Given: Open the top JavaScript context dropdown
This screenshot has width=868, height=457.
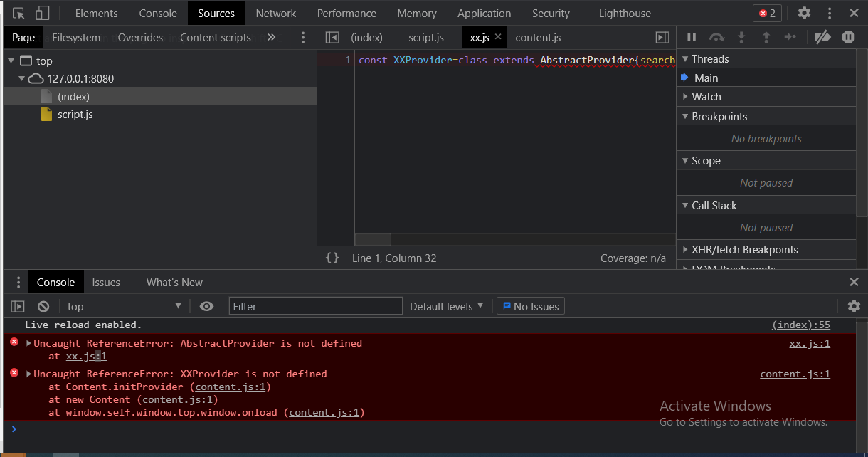Looking at the screenshot, I should coord(125,306).
